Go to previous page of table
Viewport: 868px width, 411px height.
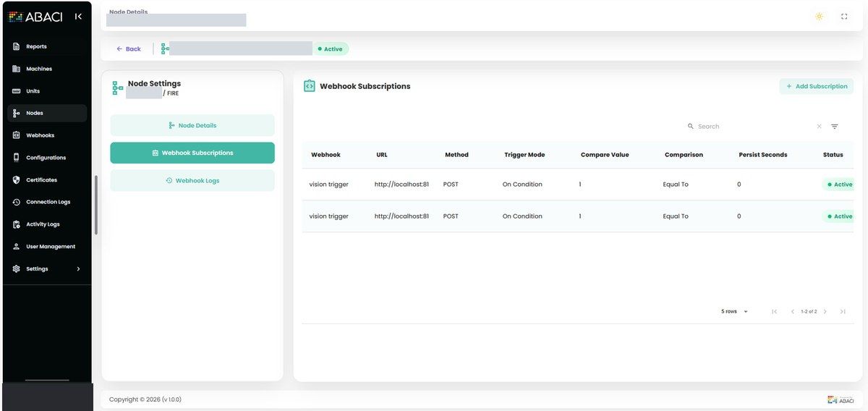[x=793, y=311]
